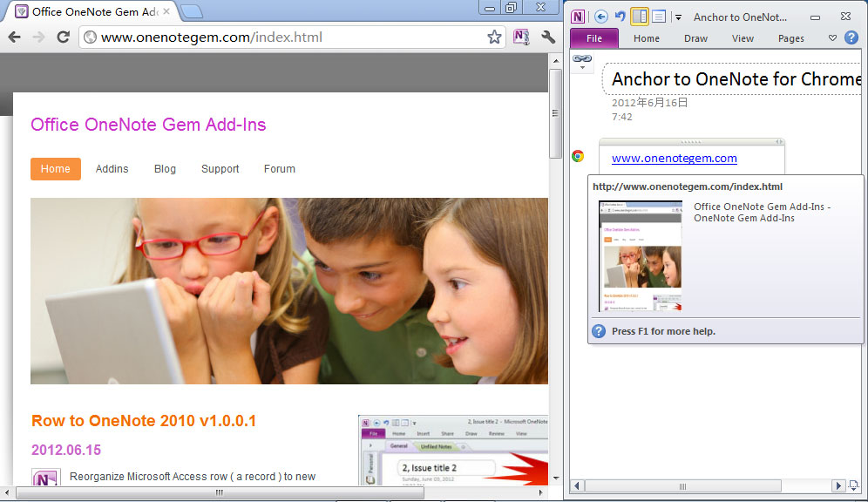868x502 pixels.
Task: Click the help icon in the tooltip
Action: pos(599,331)
